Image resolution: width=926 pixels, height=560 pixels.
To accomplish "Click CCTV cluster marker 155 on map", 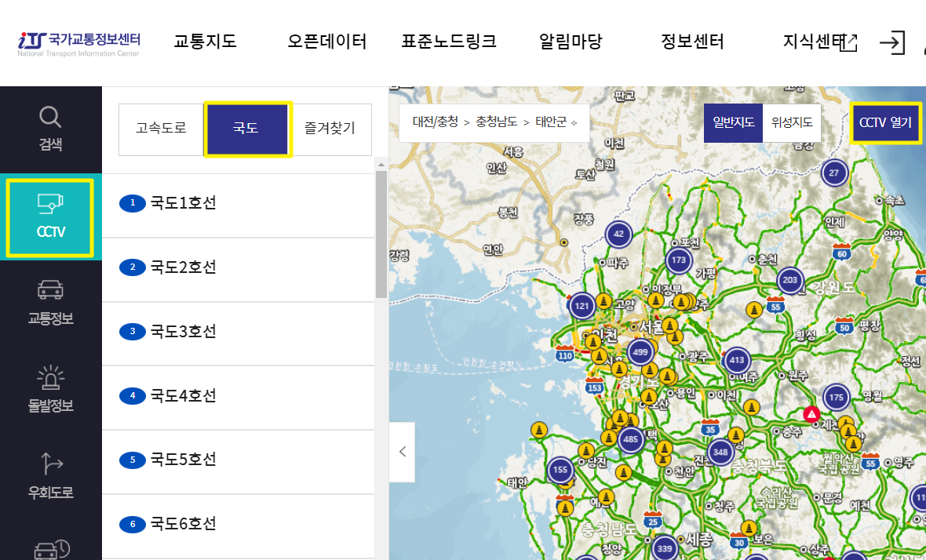I will (560, 471).
